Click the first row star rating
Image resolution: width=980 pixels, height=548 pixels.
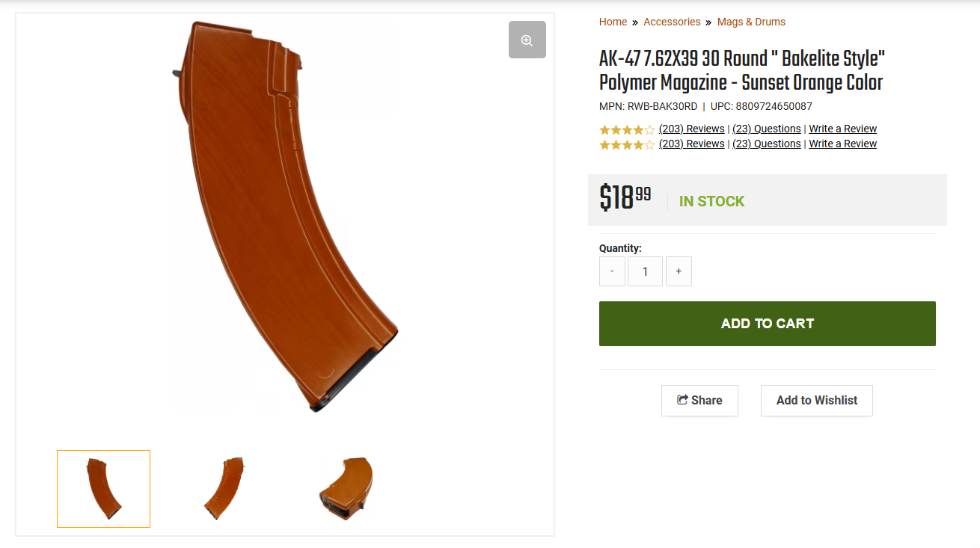[627, 129]
